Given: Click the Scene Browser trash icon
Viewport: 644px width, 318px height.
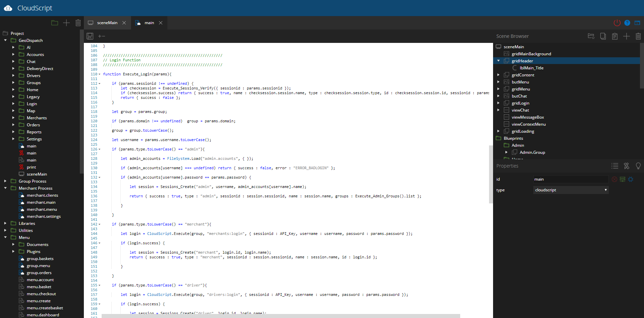Looking at the screenshot, I should (x=638, y=36).
